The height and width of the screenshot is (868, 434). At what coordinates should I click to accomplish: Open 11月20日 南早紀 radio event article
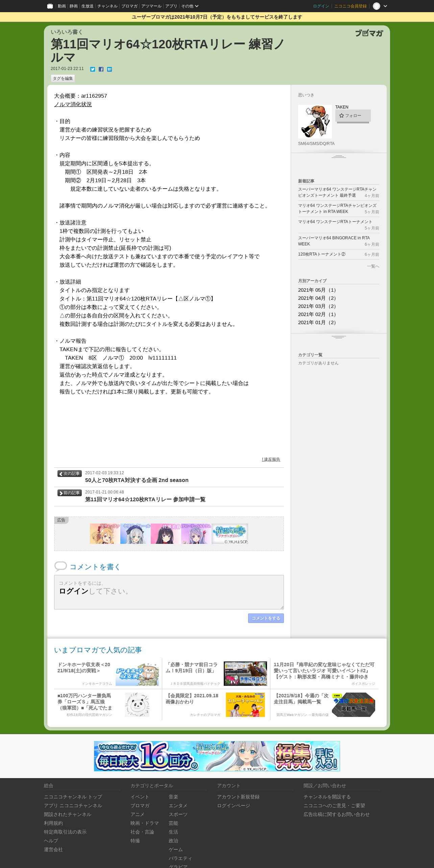click(324, 671)
